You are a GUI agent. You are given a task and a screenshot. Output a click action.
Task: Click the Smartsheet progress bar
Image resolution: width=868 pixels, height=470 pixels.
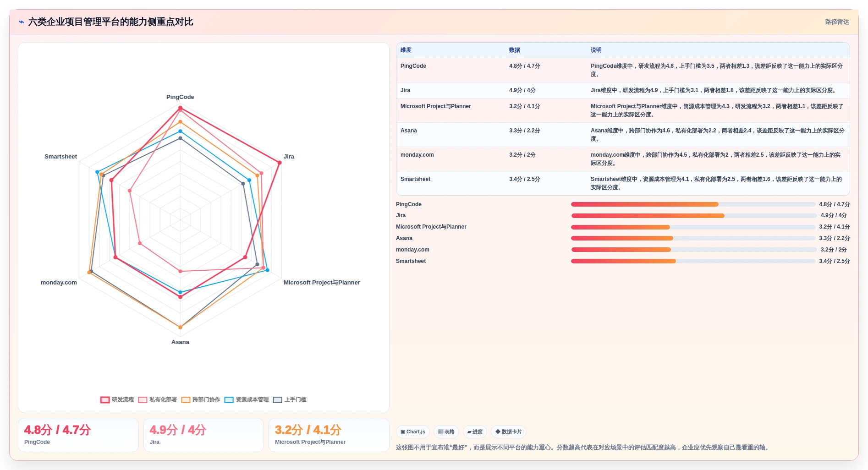[x=693, y=261]
